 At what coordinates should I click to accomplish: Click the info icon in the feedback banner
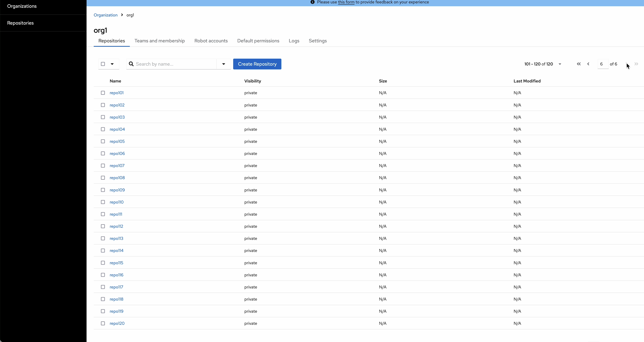coord(312,2)
